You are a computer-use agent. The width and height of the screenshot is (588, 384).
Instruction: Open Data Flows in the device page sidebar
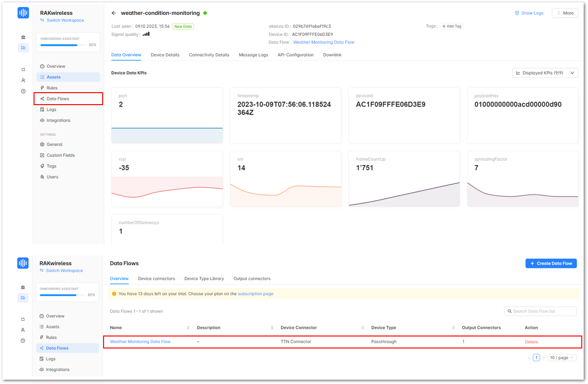click(x=68, y=99)
